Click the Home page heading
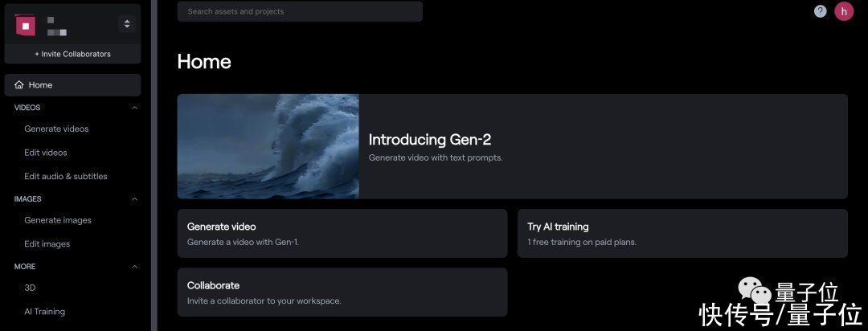Screen dimensions: 868x331 (204, 61)
